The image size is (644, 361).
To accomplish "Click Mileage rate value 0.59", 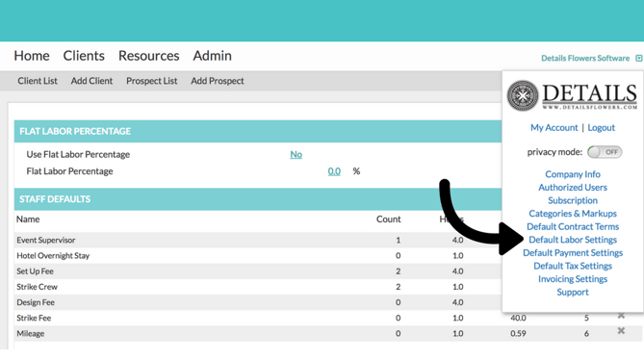I will tap(518, 333).
